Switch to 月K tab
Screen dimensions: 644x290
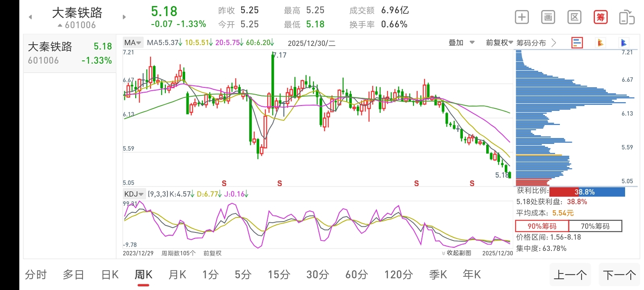pyautogui.click(x=177, y=275)
